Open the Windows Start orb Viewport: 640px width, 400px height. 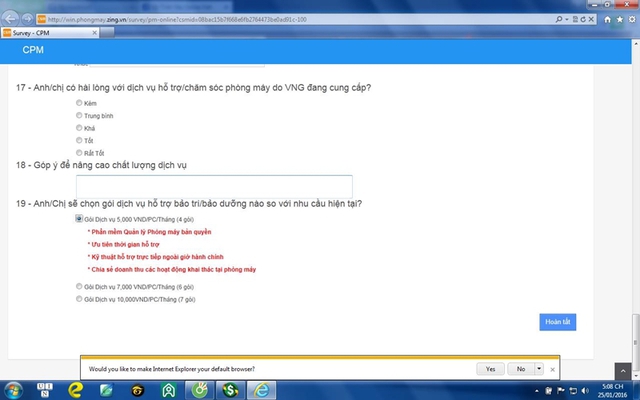[x=13, y=391]
